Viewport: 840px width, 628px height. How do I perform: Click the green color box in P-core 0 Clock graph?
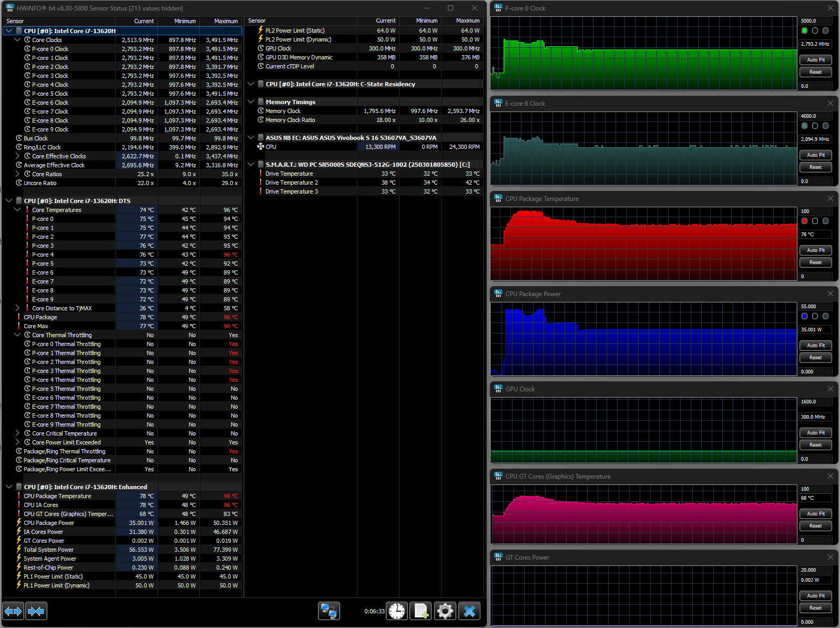point(804,31)
